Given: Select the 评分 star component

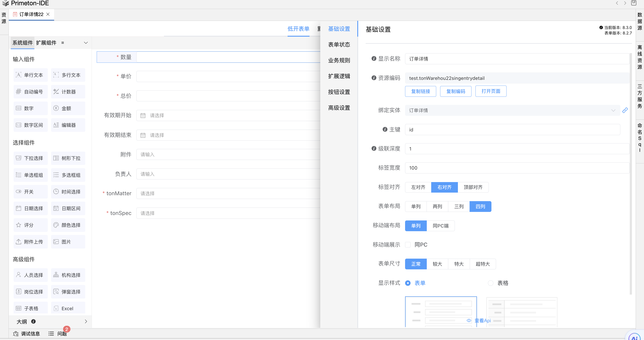Looking at the screenshot, I should click(30, 225).
